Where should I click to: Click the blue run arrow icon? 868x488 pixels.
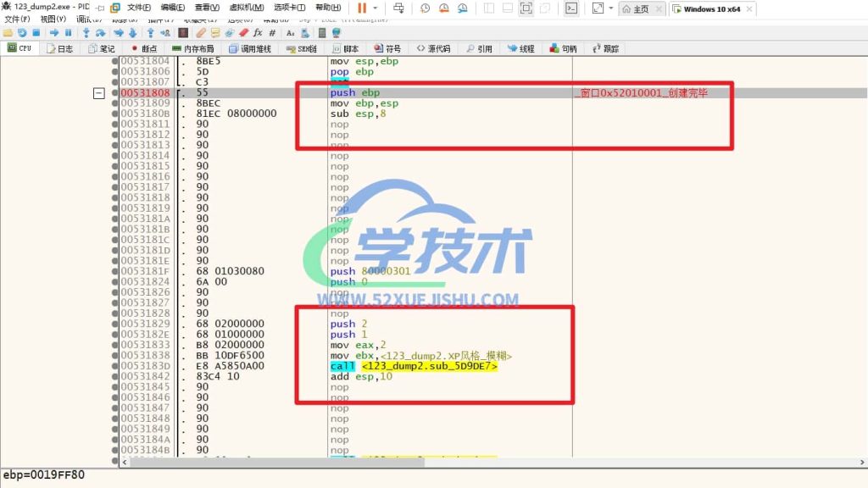tap(56, 32)
